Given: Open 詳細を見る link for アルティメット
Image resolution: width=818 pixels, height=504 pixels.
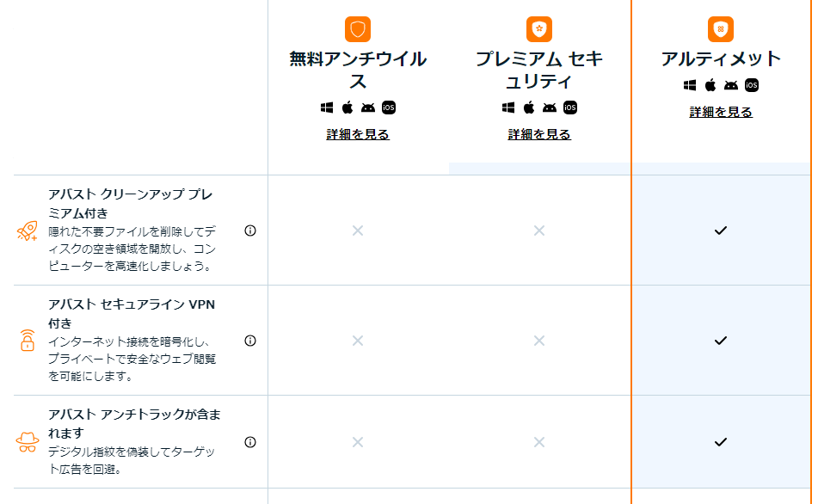Looking at the screenshot, I should pyautogui.click(x=721, y=112).
